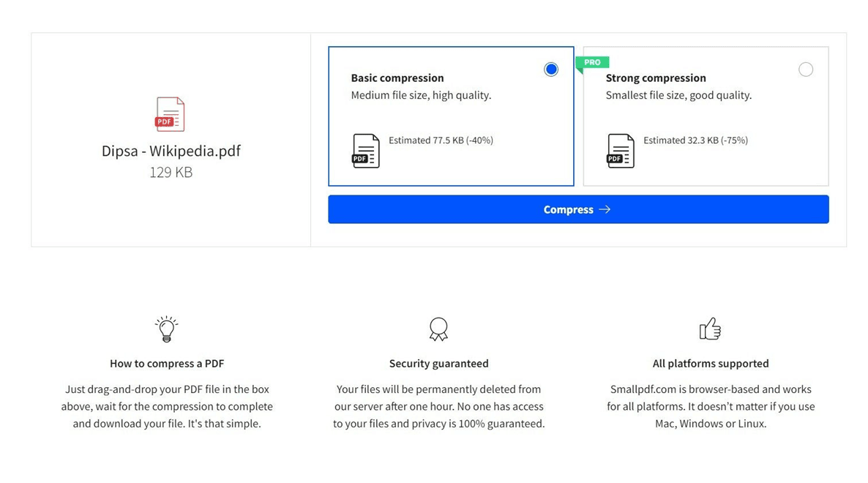Click 'Estimated 77.5 KB (-40%)' text
This screenshot has width=868, height=483.
[x=441, y=140]
